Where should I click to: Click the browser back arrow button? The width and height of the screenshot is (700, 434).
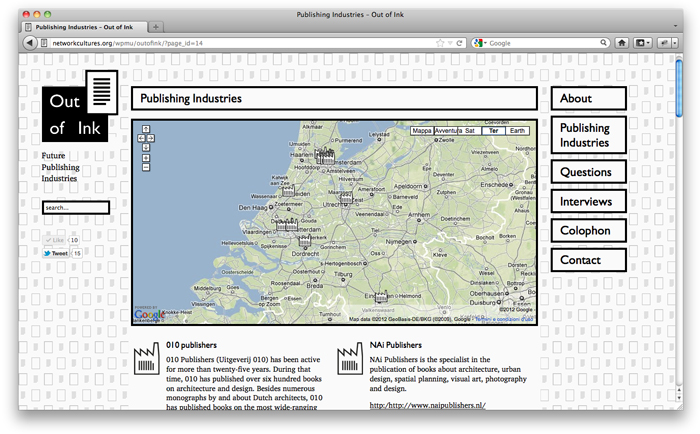tap(29, 43)
